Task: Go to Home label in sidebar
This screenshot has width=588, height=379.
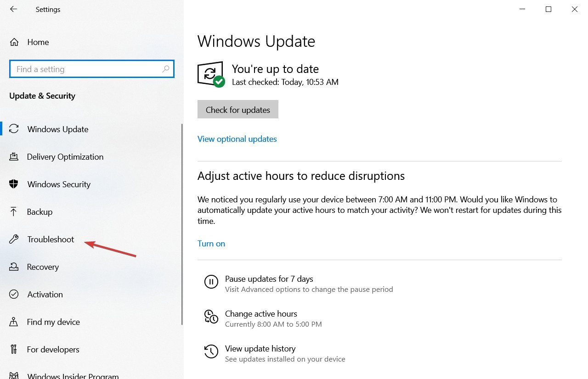Action: tap(38, 42)
